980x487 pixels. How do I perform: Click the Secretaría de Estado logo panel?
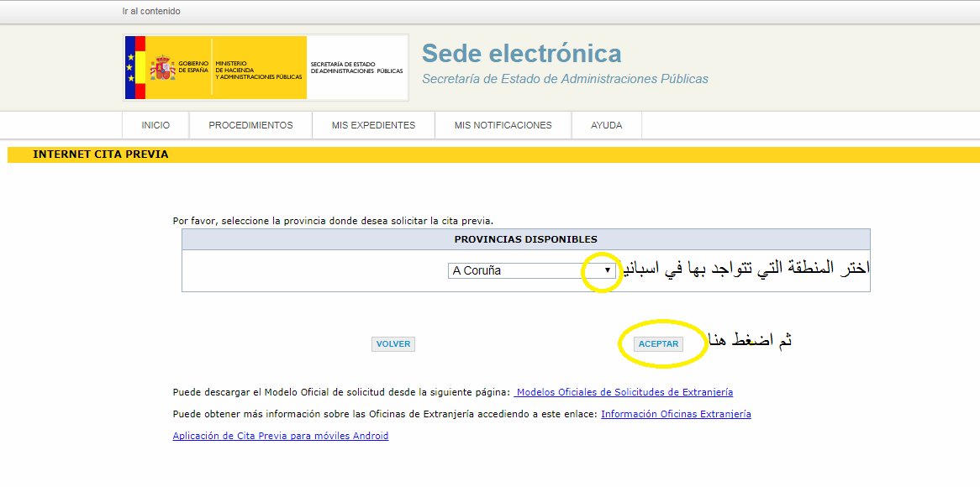click(x=356, y=68)
